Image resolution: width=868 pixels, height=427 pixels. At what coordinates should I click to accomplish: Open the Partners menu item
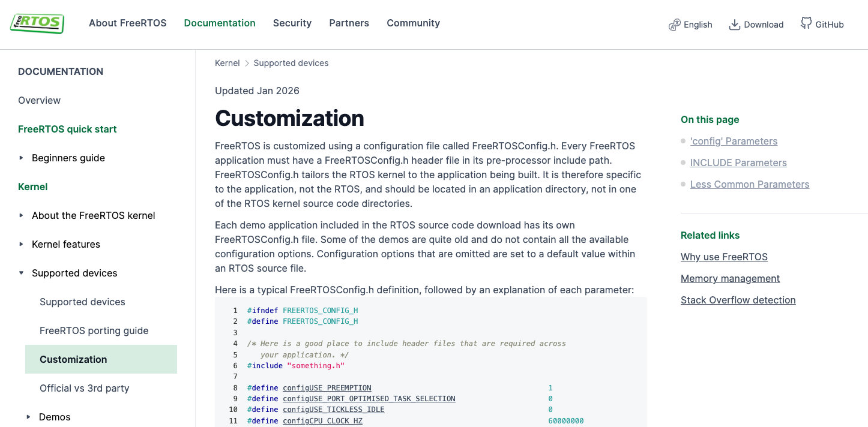click(x=349, y=23)
